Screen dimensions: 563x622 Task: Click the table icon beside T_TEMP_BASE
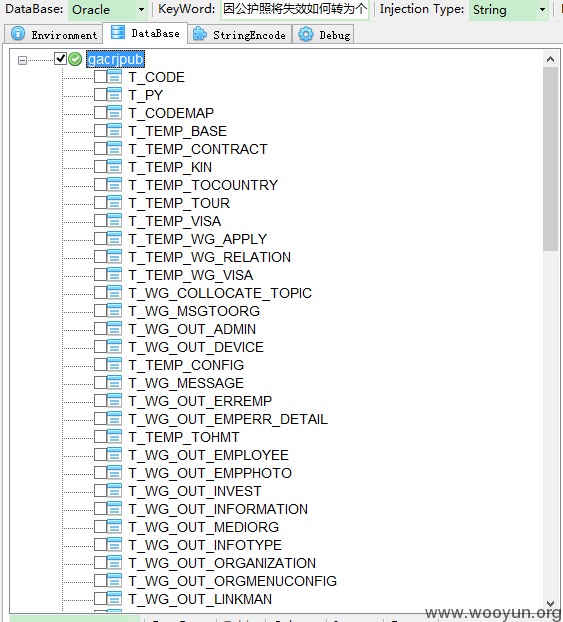tap(115, 131)
